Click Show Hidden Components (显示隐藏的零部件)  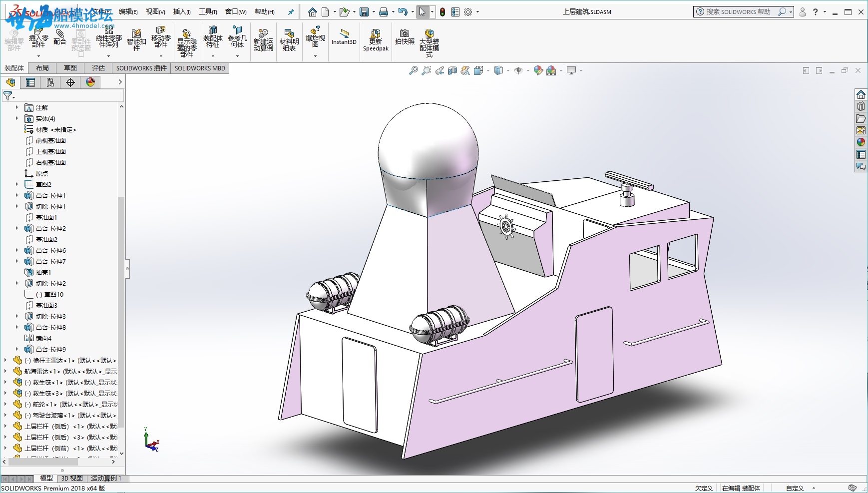[187, 43]
